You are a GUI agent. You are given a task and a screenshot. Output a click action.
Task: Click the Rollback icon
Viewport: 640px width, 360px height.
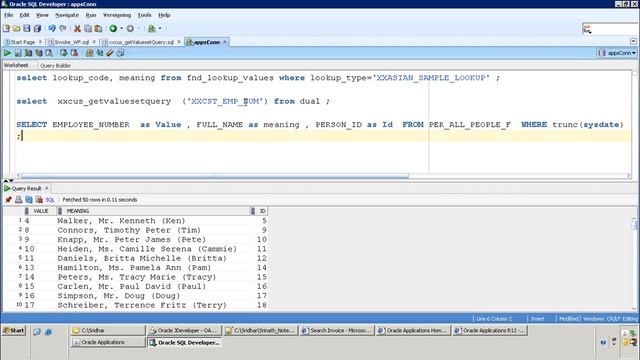74,53
